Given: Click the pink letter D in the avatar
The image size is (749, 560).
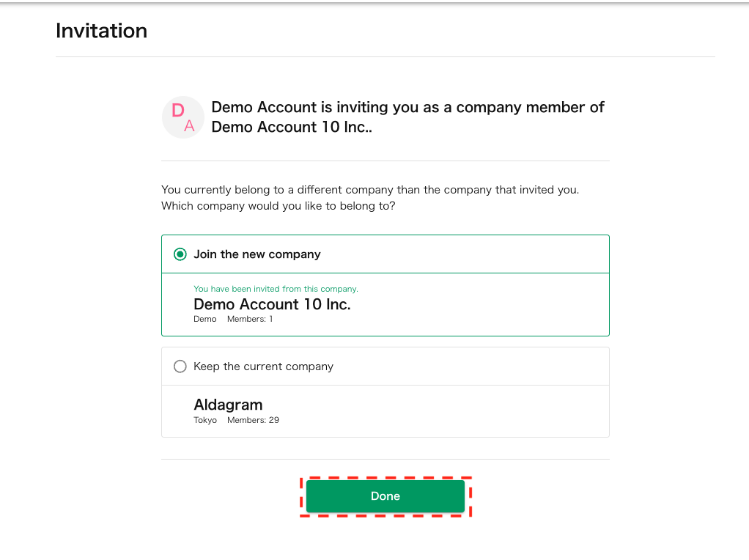Looking at the screenshot, I should [178, 111].
